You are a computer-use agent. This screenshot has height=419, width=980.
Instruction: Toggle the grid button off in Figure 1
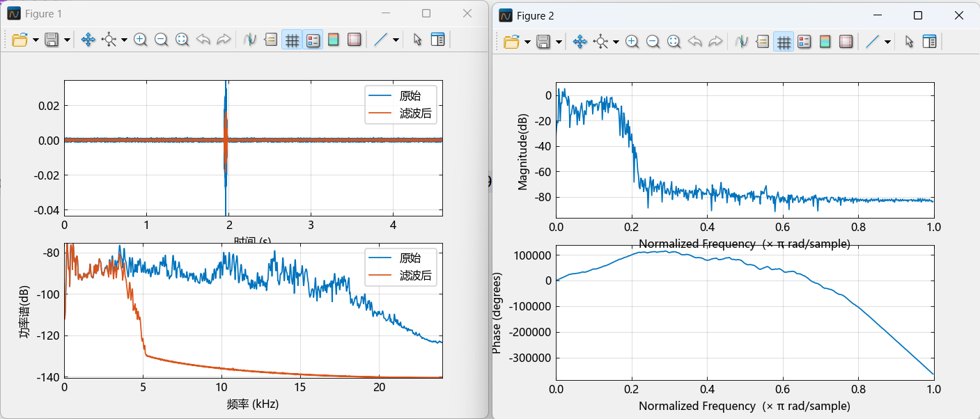292,40
